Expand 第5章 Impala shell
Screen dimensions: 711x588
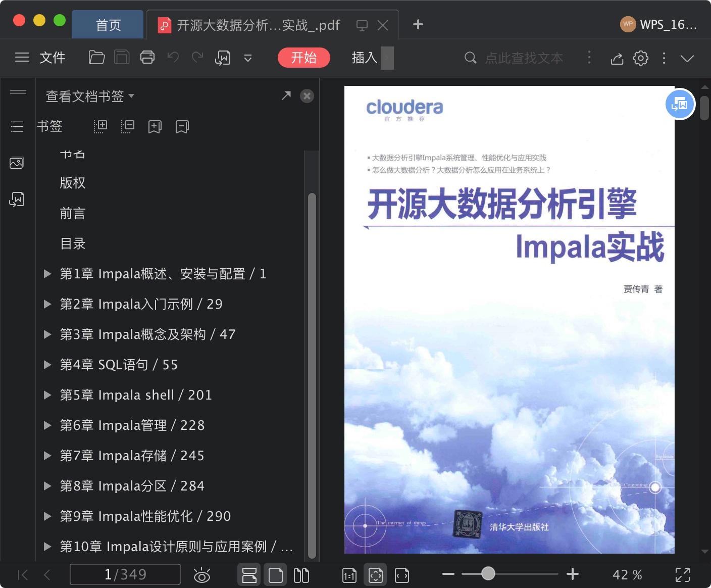47,395
